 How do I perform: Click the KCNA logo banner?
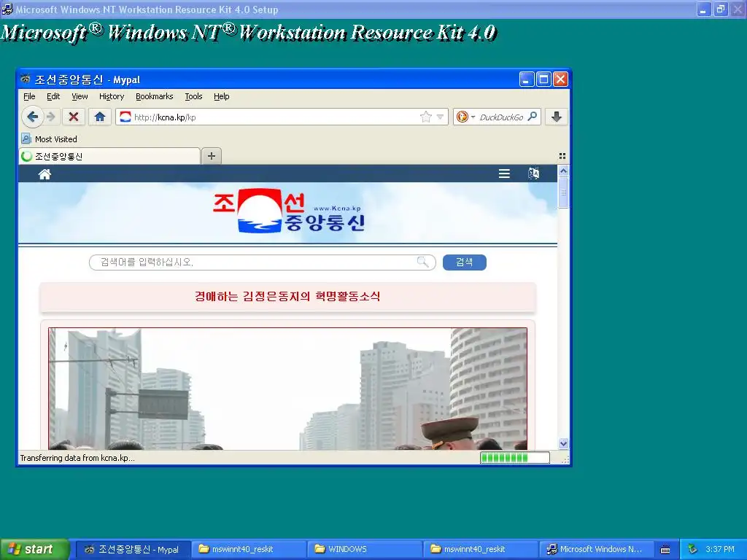289,211
